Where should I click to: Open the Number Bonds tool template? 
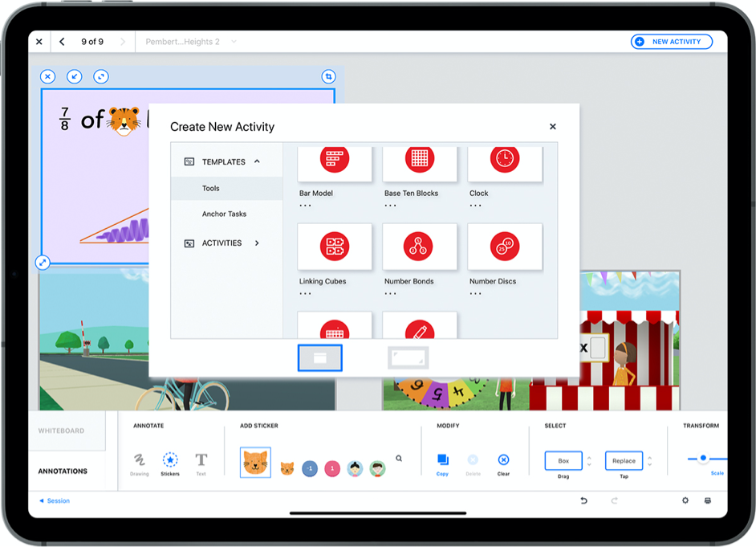420,246
